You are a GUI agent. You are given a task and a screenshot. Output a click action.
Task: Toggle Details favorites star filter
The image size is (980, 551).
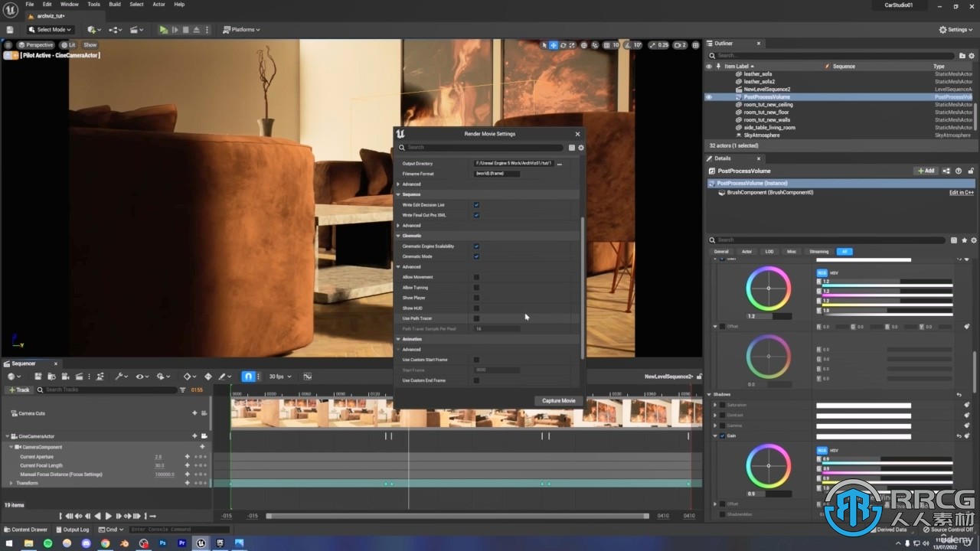click(x=964, y=240)
